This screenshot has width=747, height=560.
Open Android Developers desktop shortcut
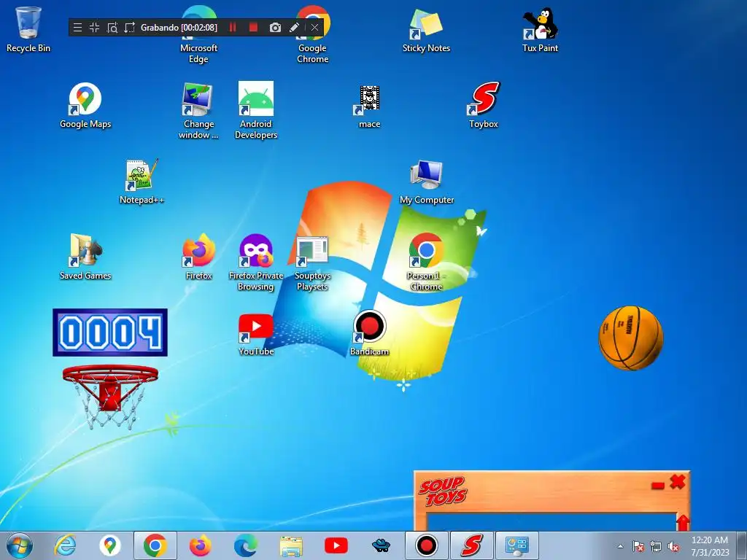[x=256, y=111]
